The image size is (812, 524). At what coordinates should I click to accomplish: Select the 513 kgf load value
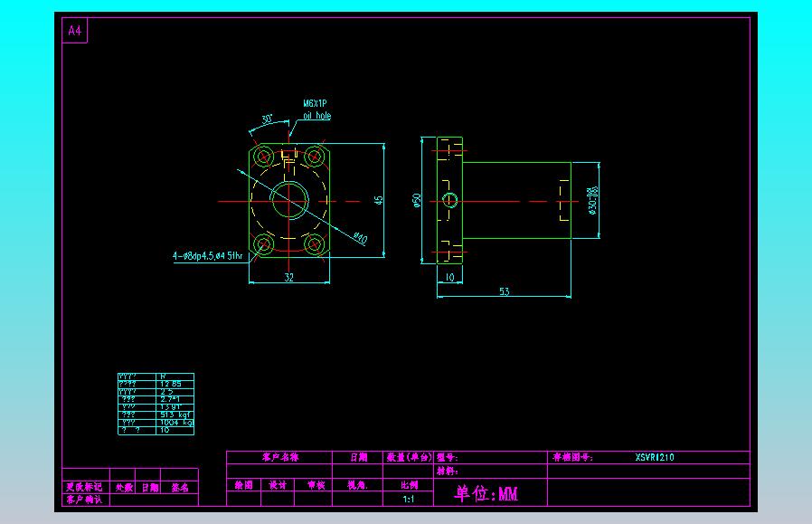175,414
